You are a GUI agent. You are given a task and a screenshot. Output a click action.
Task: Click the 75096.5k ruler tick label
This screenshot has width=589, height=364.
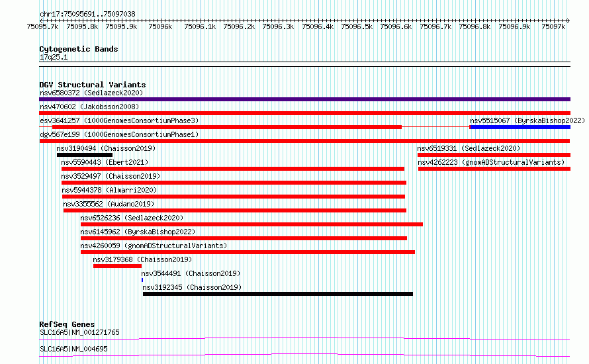(x=357, y=27)
